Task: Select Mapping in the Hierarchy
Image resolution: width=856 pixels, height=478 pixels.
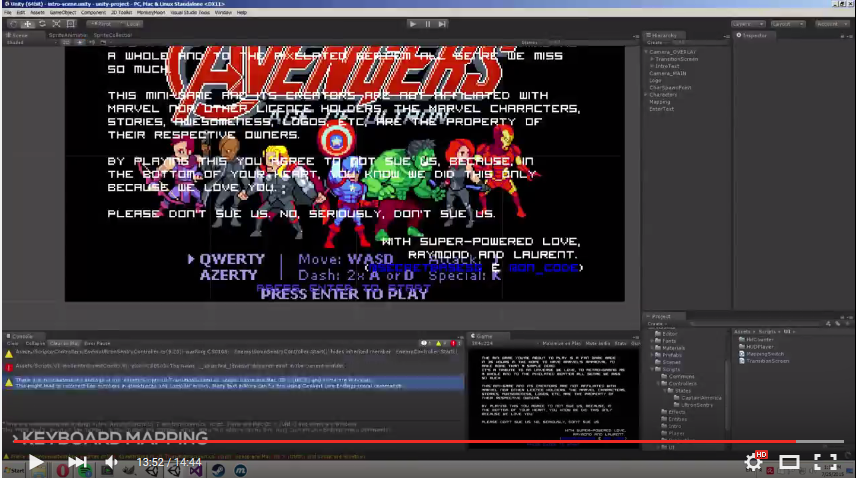Action: pos(659,101)
